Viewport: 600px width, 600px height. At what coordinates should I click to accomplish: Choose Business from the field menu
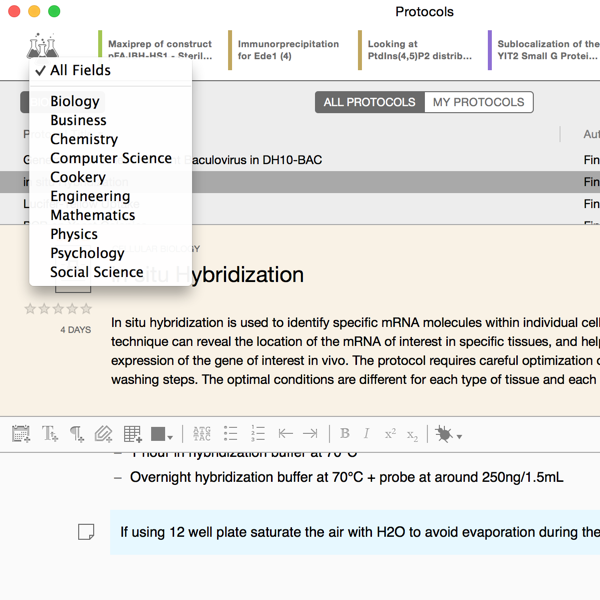pyautogui.click(x=111, y=120)
